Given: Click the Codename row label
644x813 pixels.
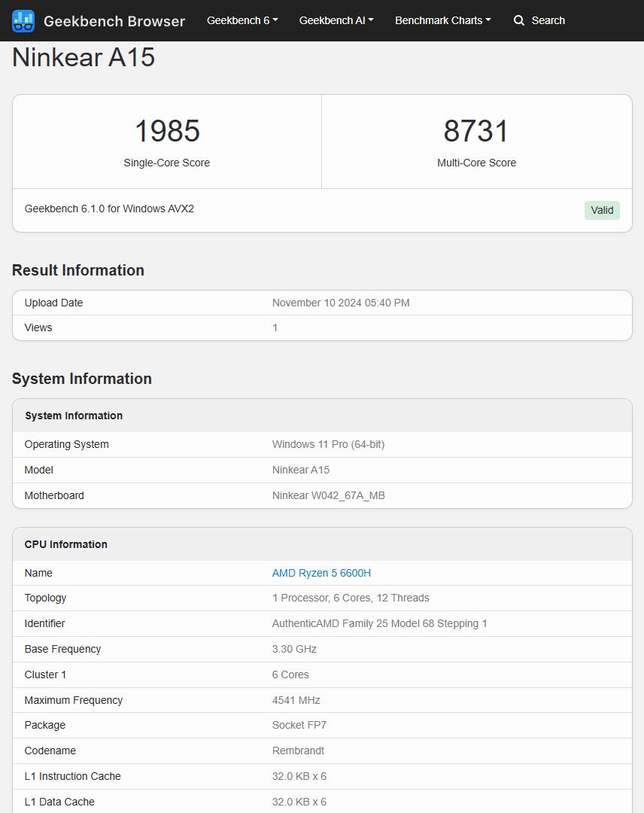Looking at the screenshot, I should coord(50,751).
